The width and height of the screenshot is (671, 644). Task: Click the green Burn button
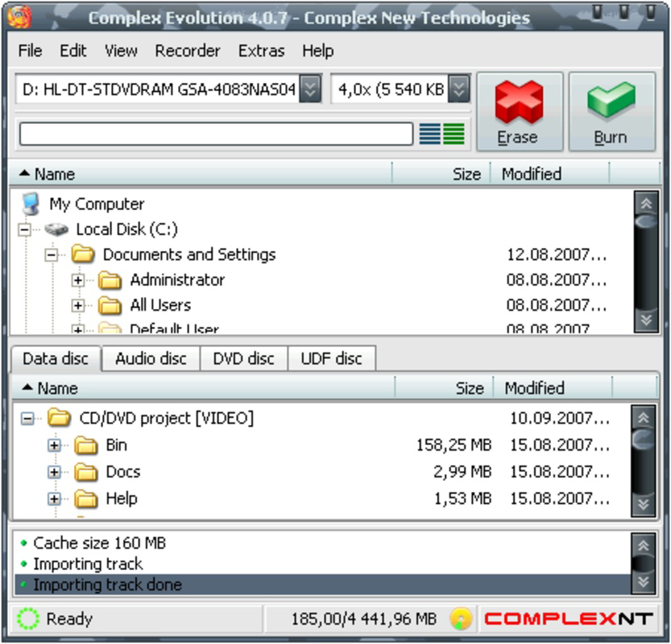coord(611,112)
